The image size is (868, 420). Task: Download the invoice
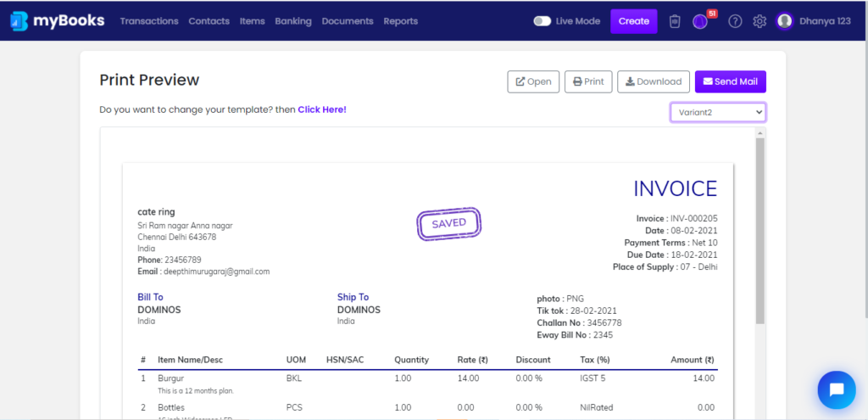pyautogui.click(x=654, y=81)
